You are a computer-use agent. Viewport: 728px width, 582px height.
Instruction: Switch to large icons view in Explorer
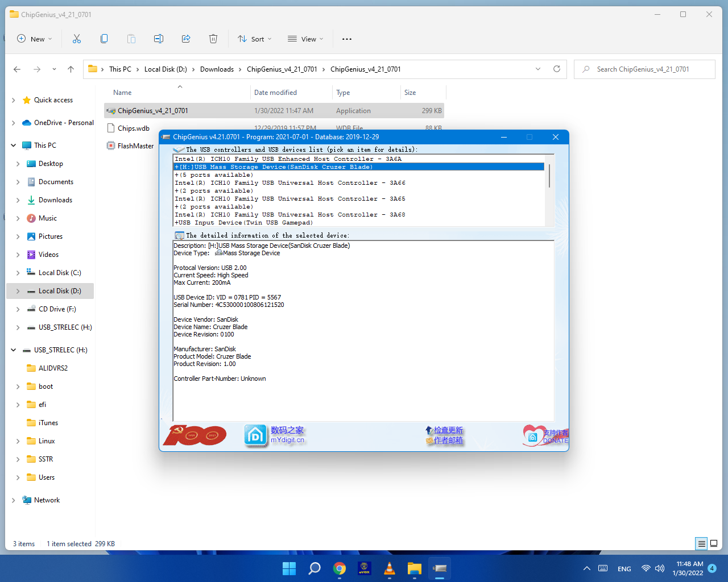point(714,543)
